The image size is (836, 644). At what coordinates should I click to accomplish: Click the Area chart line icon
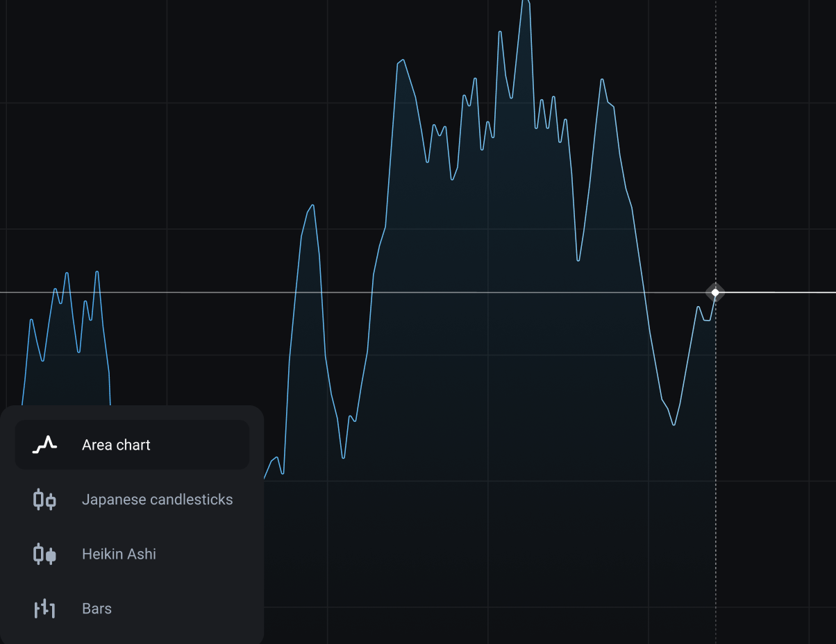coord(44,445)
